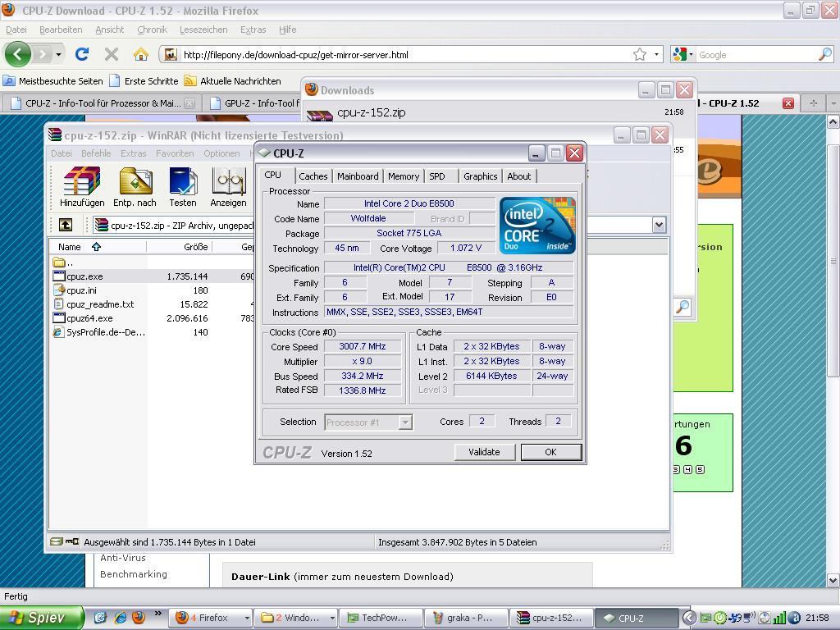The height and width of the screenshot is (630, 840).
Task: Click page vertical scrollbar down arrow
Action: click(833, 580)
